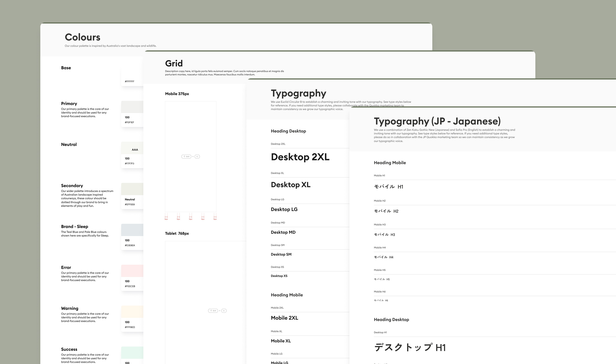616x364 pixels.
Task: Click the large Desktop 2XL sample heading
Action: 300,157
